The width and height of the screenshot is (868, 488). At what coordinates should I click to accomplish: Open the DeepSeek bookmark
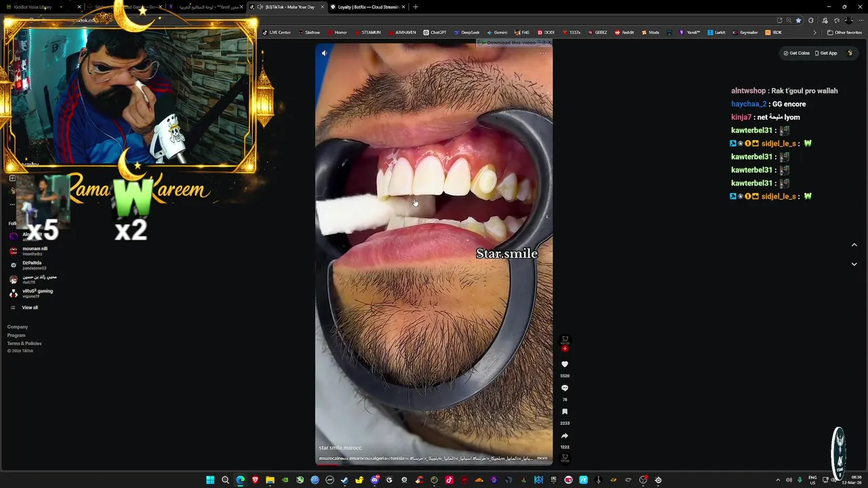467,33
